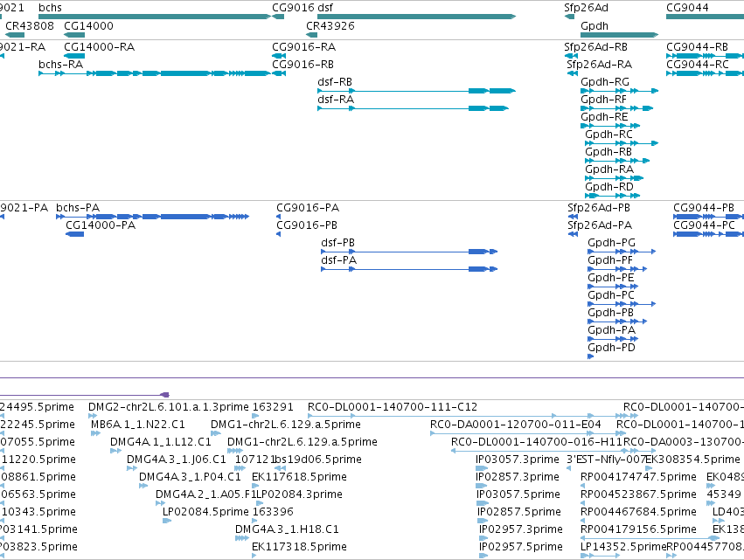Open EST RP004174747.5prime
Screen dimensions: 744x560
click(x=638, y=477)
